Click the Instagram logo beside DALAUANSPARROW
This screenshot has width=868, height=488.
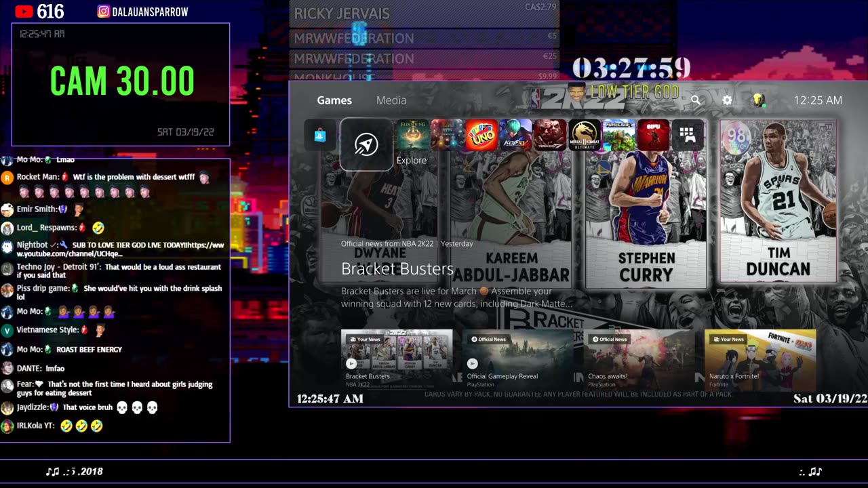click(x=103, y=12)
